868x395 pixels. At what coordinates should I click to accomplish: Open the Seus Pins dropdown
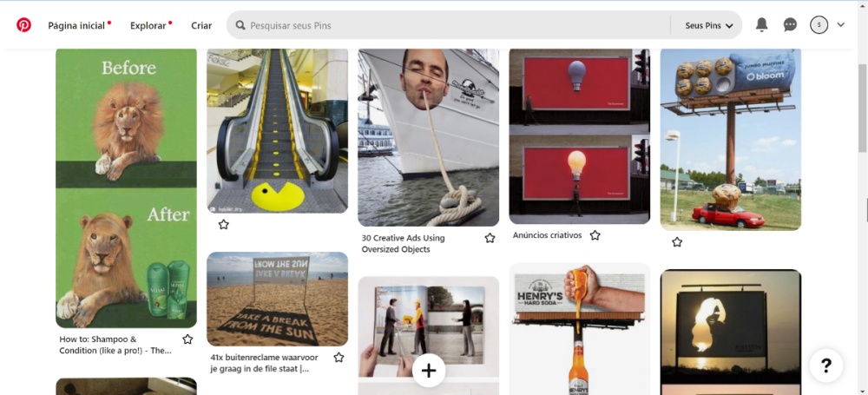click(708, 26)
